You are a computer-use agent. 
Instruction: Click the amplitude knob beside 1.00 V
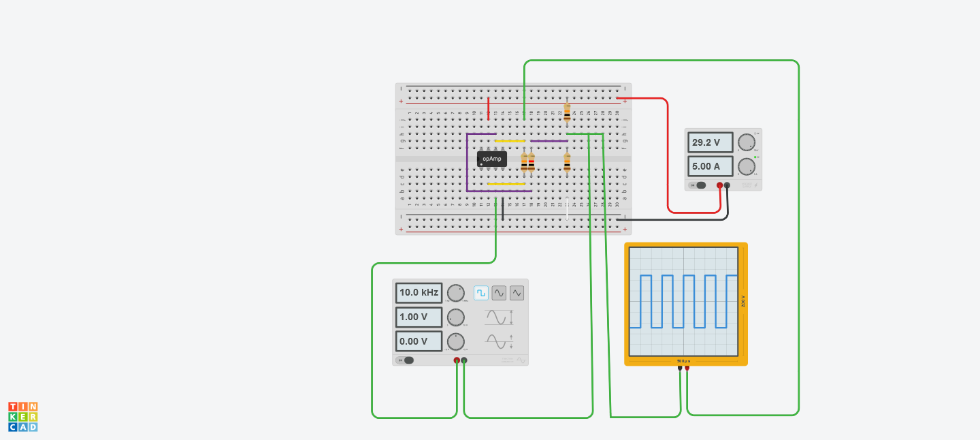pos(455,317)
